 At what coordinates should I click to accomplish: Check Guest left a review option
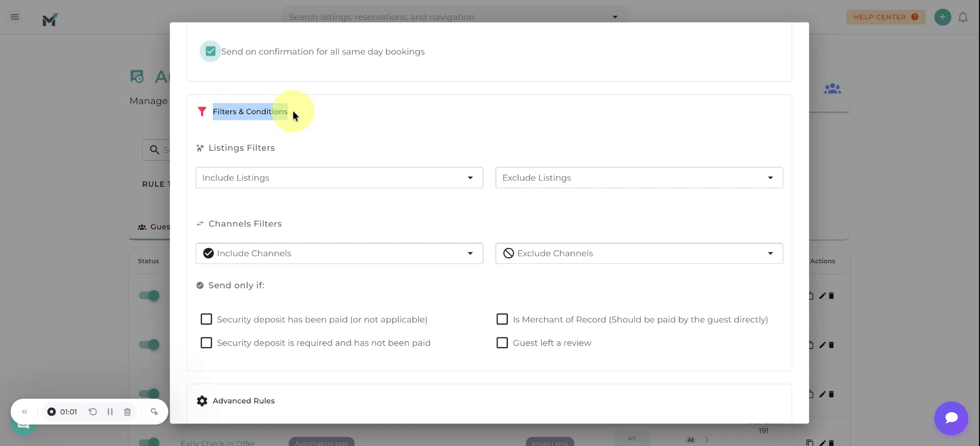coord(502,342)
